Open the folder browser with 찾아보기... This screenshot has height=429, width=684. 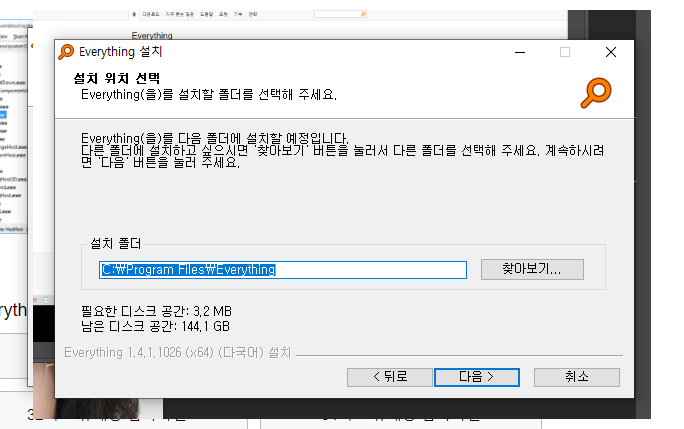pos(532,269)
